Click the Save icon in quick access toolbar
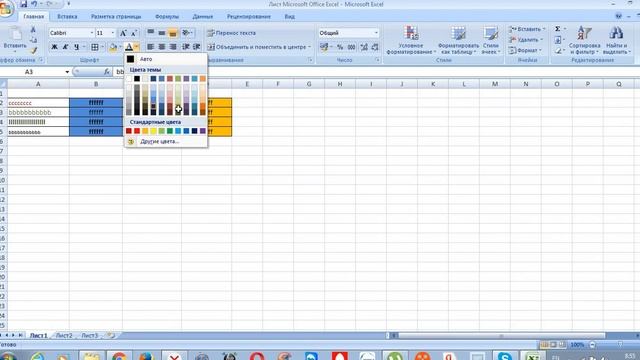Viewport: 640px width, 360px height. coord(24,4)
